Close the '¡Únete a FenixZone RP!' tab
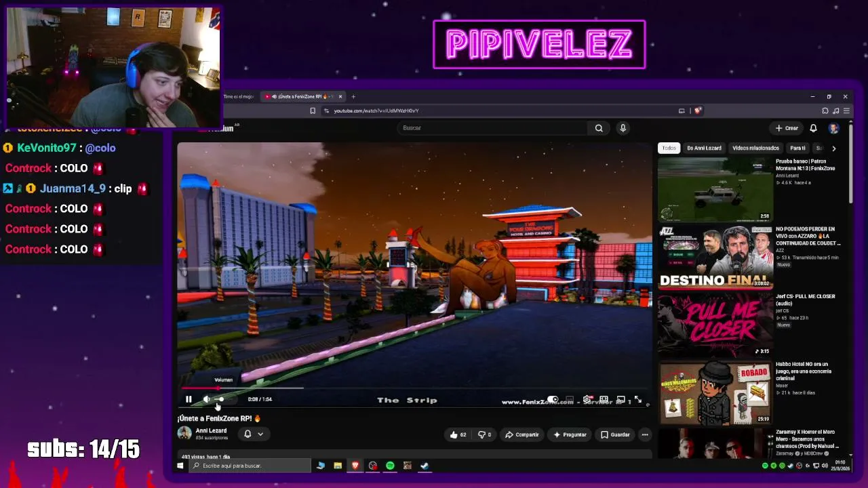Screen dimensions: 868x488 click(340, 96)
